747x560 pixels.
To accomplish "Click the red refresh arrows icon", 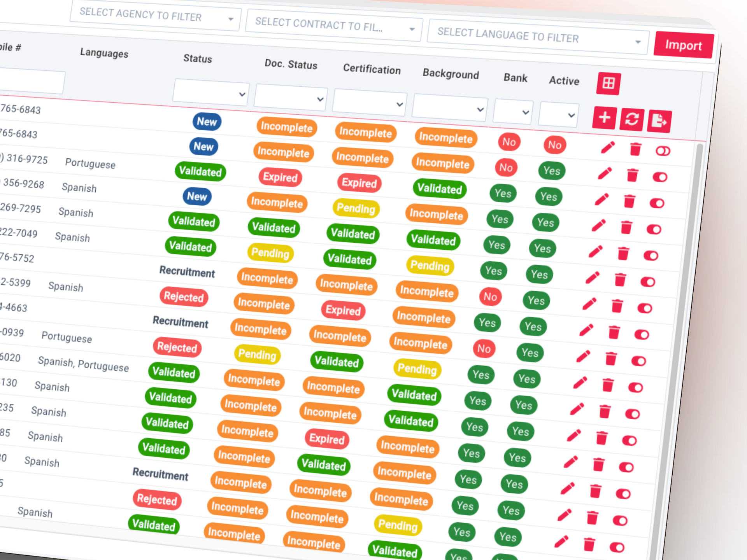I will 632,119.
